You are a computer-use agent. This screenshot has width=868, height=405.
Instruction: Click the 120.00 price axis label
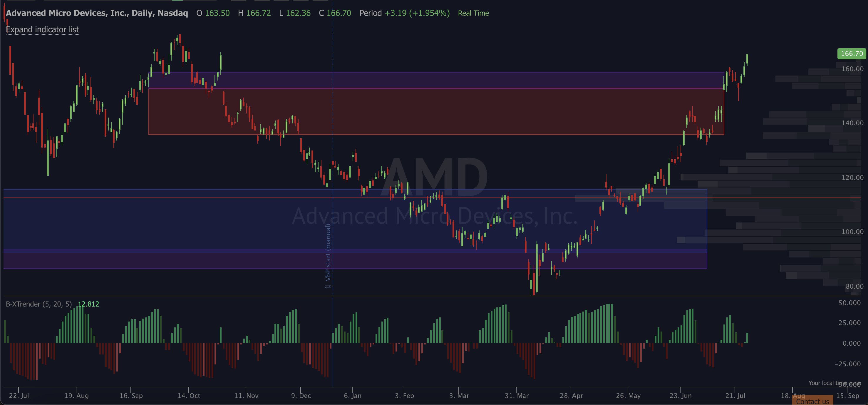(x=852, y=178)
